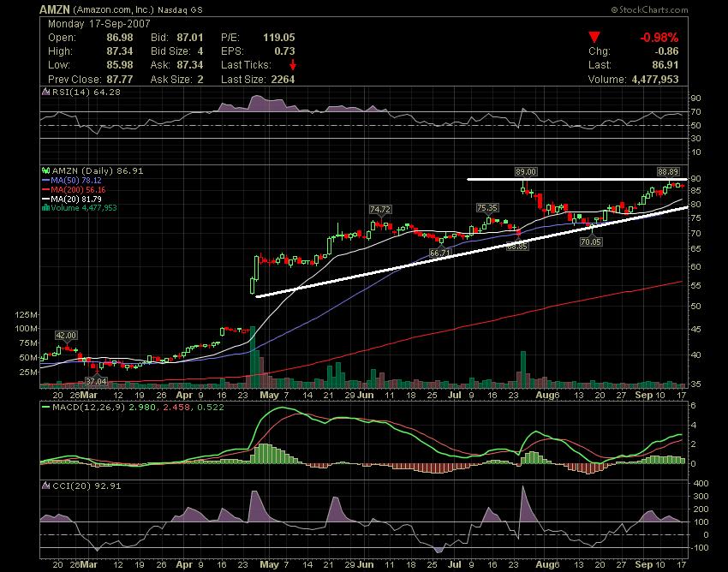This screenshot has height=572, width=728.
Task: Click the MA(200) 56.16 legend entry
Action: point(74,189)
